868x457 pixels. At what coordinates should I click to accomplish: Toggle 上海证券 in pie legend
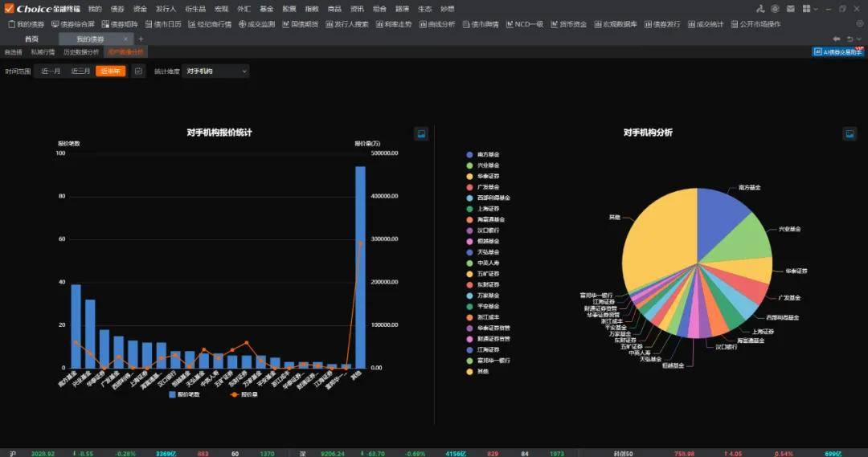483,209
